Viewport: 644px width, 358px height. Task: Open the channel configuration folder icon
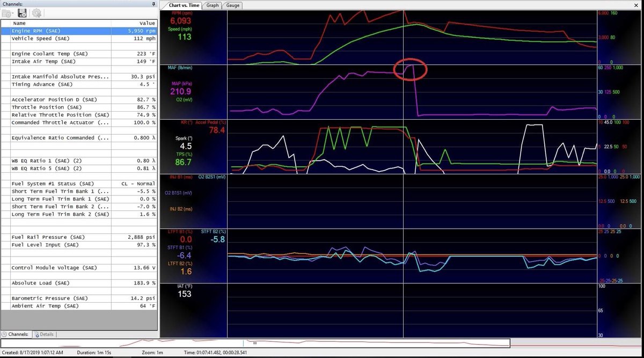tap(8, 13)
